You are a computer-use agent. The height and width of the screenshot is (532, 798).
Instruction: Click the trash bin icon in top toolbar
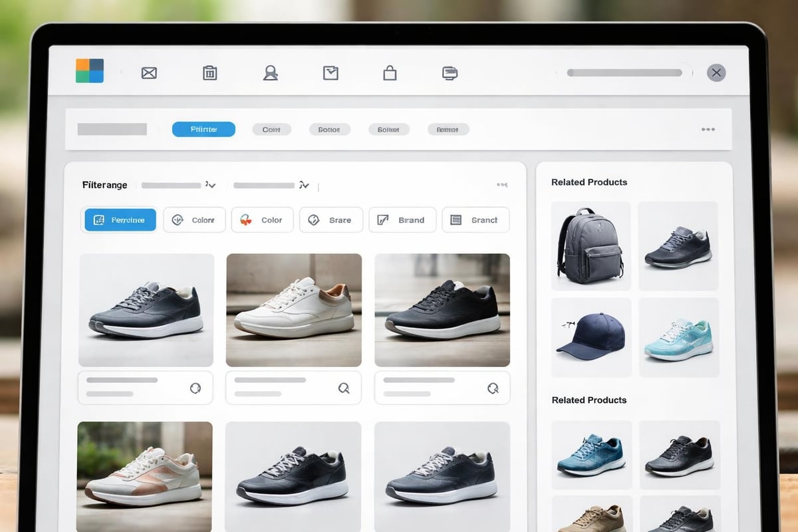point(209,73)
